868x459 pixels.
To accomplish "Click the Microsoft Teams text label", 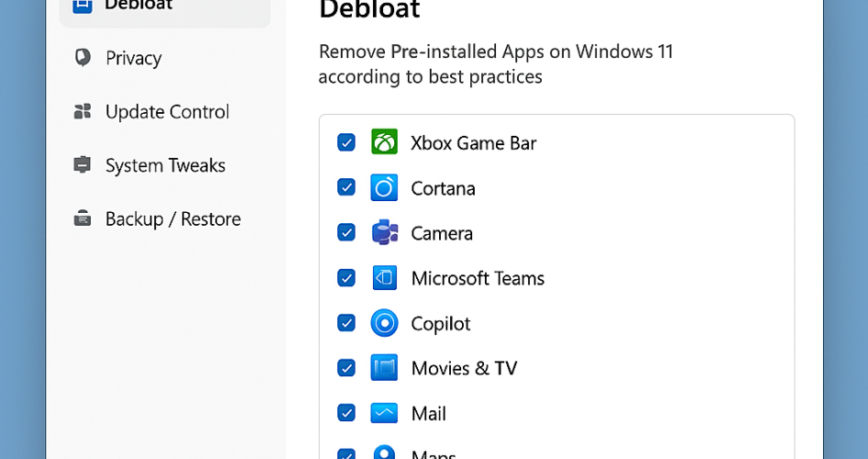I will [478, 278].
